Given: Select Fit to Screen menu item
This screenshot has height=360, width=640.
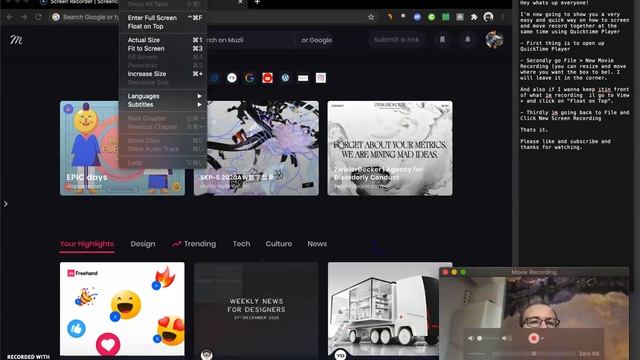Looking at the screenshot, I should tap(164, 48).
